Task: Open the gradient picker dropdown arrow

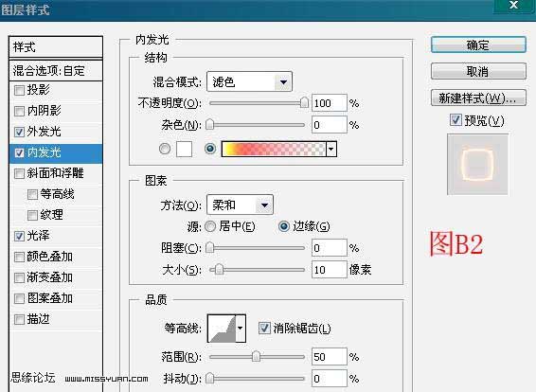Action: click(331, 150)
